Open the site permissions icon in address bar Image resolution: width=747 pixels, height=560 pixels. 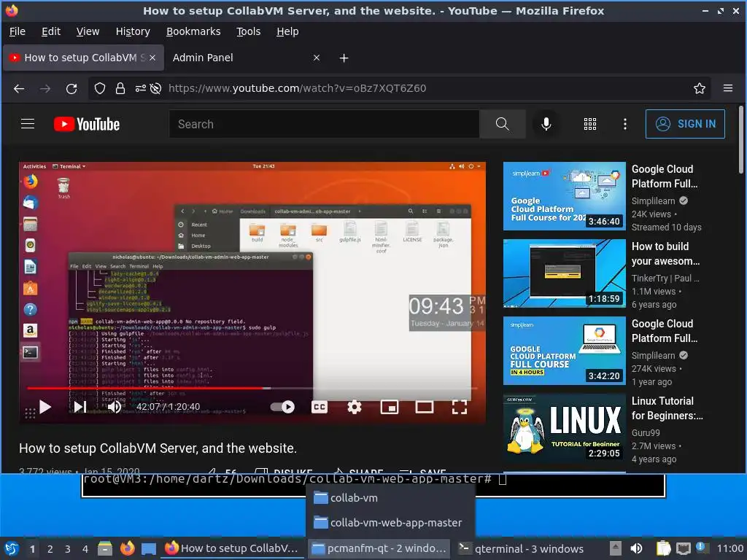141,88
